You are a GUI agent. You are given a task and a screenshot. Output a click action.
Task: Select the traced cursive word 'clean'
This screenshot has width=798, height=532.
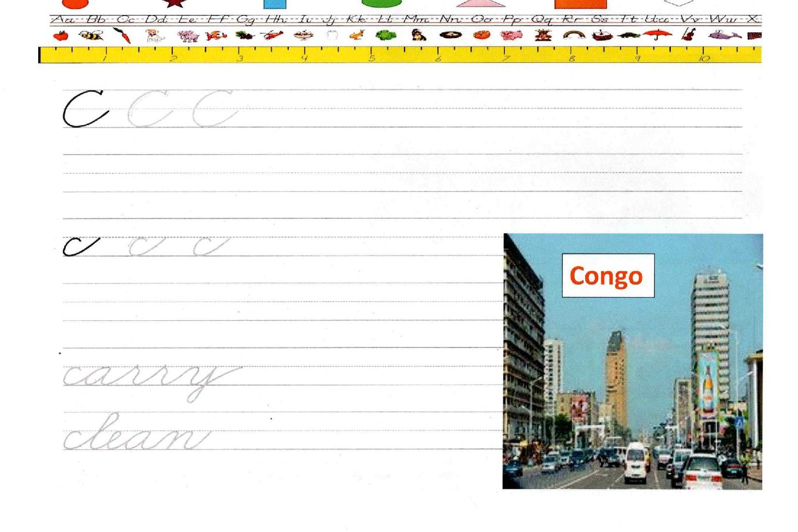pyautogui.click(x=137, y=431)
